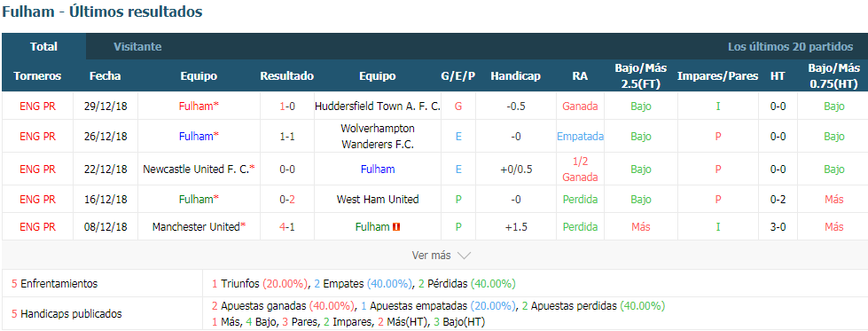The height and width of the screenshot is (331, 868).
Task: Select the Total tab
Action: [43, 46]
